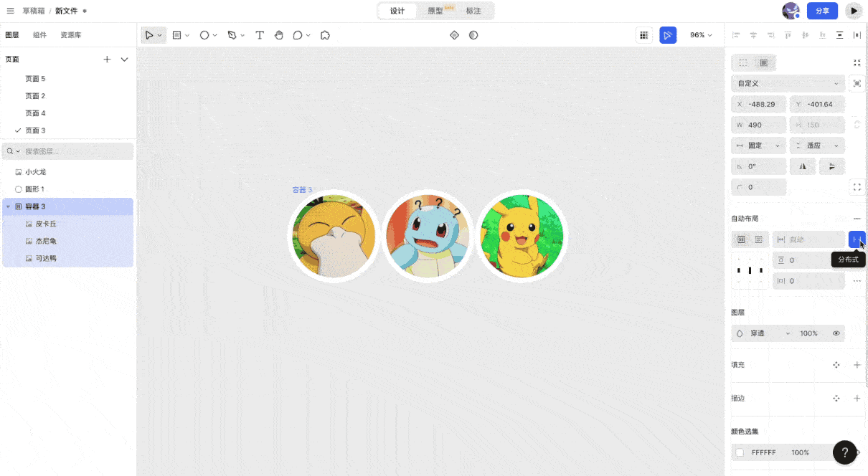Open the 适应 height sizing dropdown
Image resolution: width=868 pixels, height=476 pixels.
817,146
